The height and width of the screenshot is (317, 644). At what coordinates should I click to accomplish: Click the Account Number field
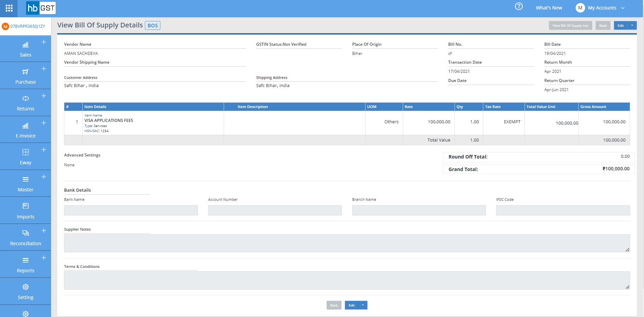click(275, 210)
